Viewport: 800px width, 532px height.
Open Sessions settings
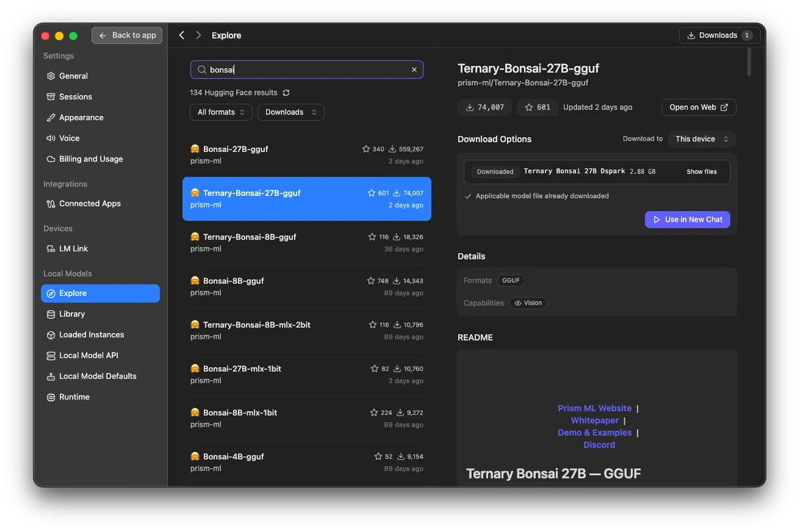pos(100,97)
